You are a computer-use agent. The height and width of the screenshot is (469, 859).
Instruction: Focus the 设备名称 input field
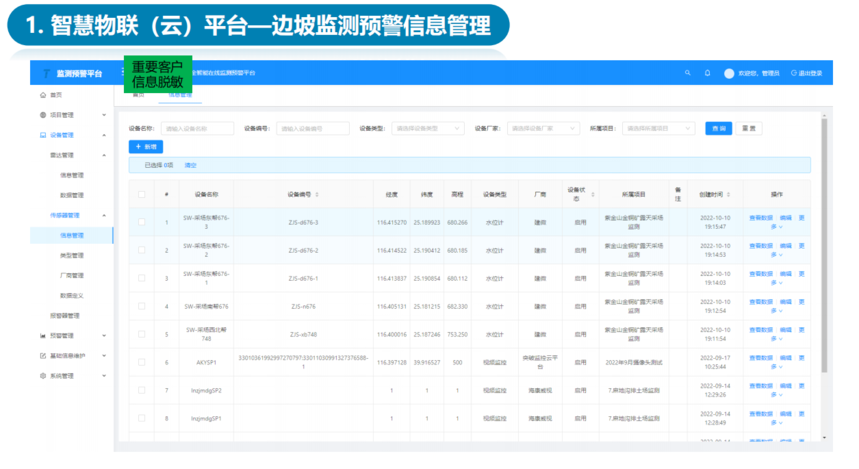click(x=197, y=128)
